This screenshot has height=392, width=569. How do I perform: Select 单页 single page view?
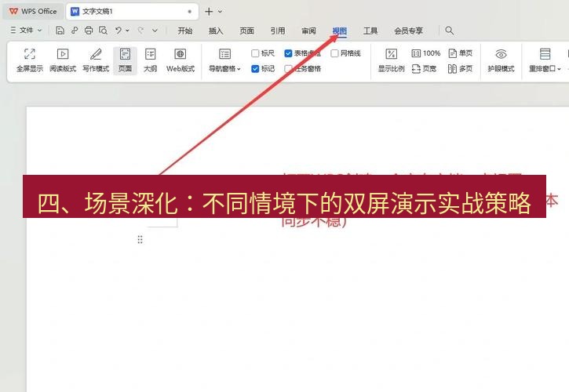click(461, 53)
